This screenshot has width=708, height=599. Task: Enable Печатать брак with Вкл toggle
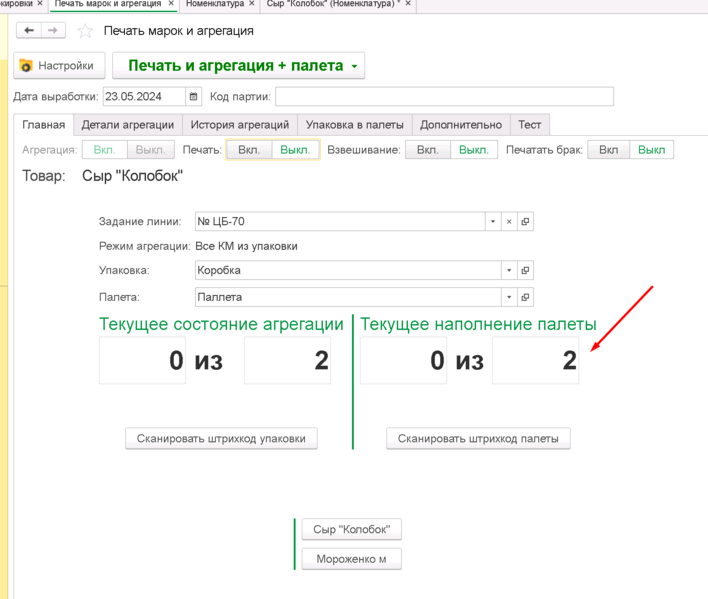pyautogui.click(x=608, y=150)
